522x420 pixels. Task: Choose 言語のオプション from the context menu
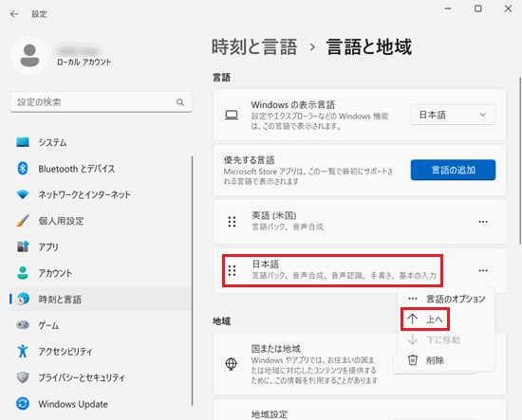coord(446,299)
